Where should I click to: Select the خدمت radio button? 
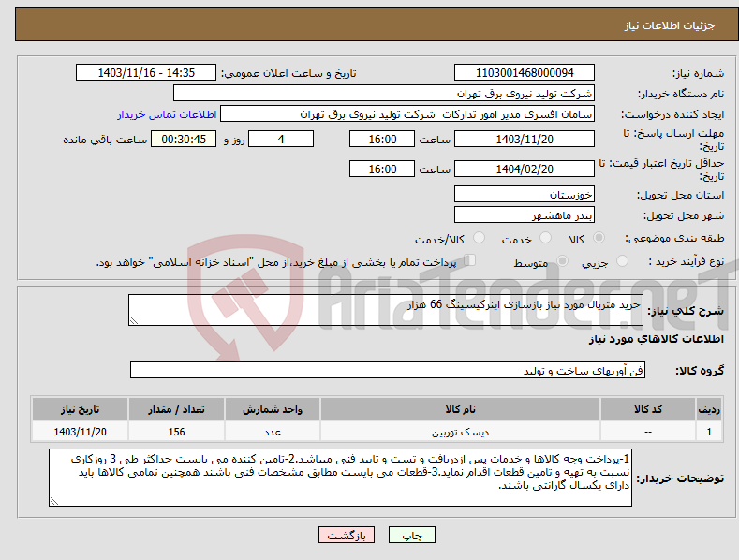click(545, 238)
